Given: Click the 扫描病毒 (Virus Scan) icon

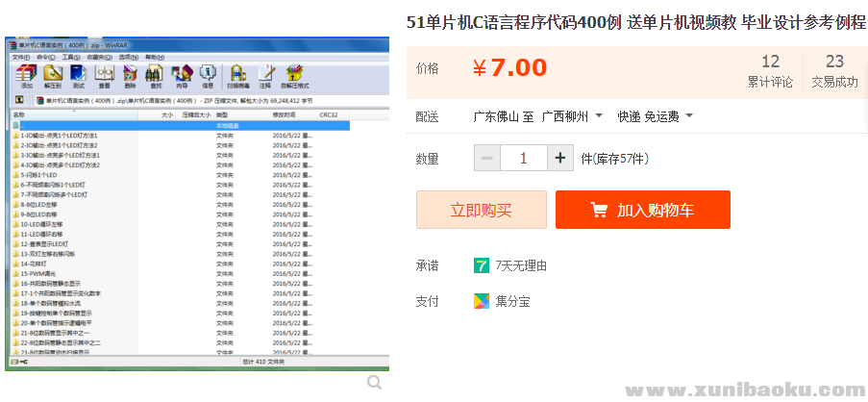Looking at the screenshot, I should (x=237, y=75).
